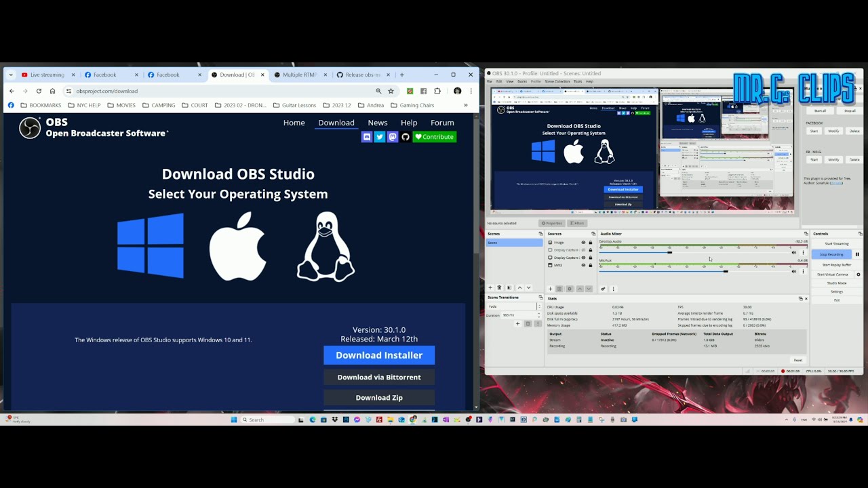Open advanced audio properties gear in Audio Mixer
This screenshot has height=488, width=868.
(x=603, y=289)
